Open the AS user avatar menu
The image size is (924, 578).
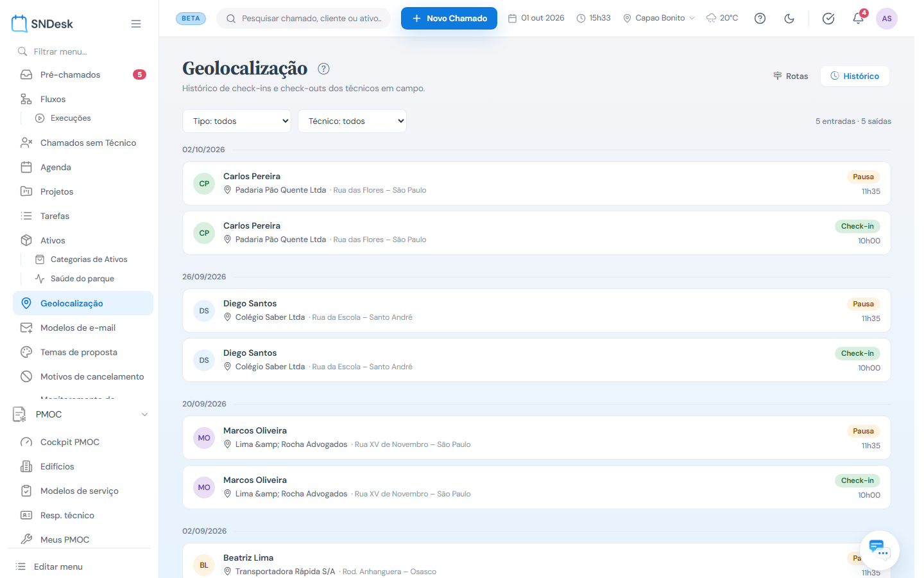(887, 19)
